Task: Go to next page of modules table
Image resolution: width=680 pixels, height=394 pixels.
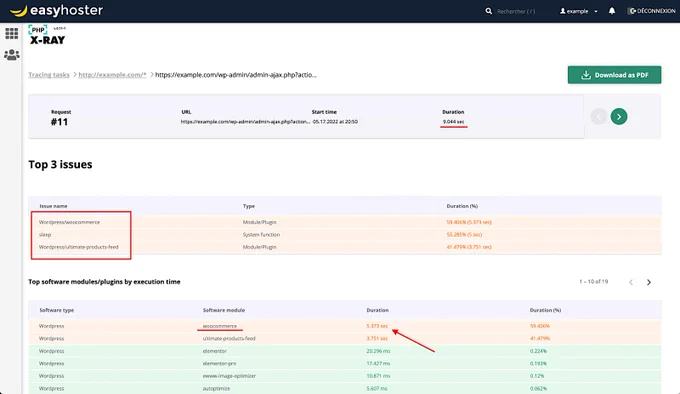Action: pos(649,282)
